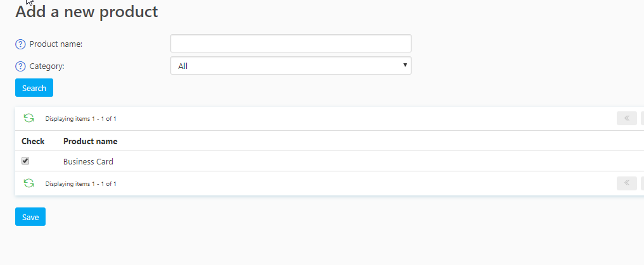
Task: Refresh the list using the top green icon
Action: point(28,118)
